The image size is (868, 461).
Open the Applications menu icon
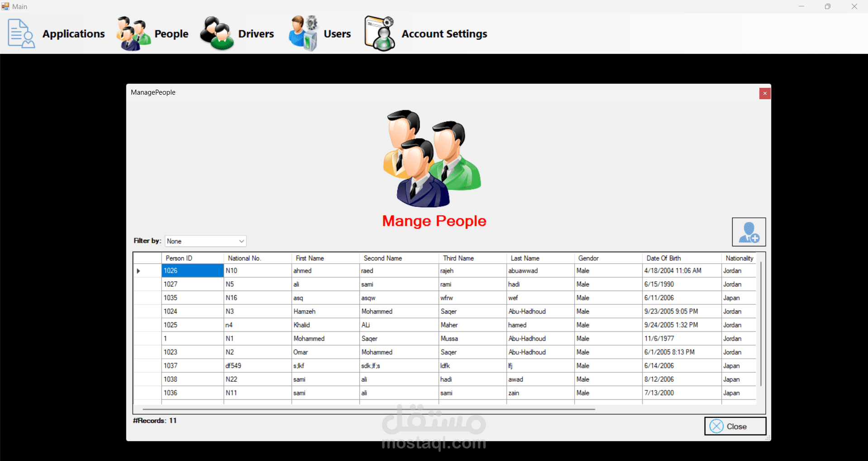tap(21, 34)
